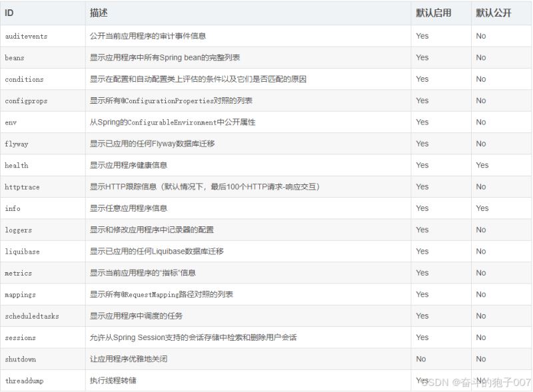533x392 pixels.
Task: Click conditions row's default-enabled Yes value
Action: pos(422,79)
